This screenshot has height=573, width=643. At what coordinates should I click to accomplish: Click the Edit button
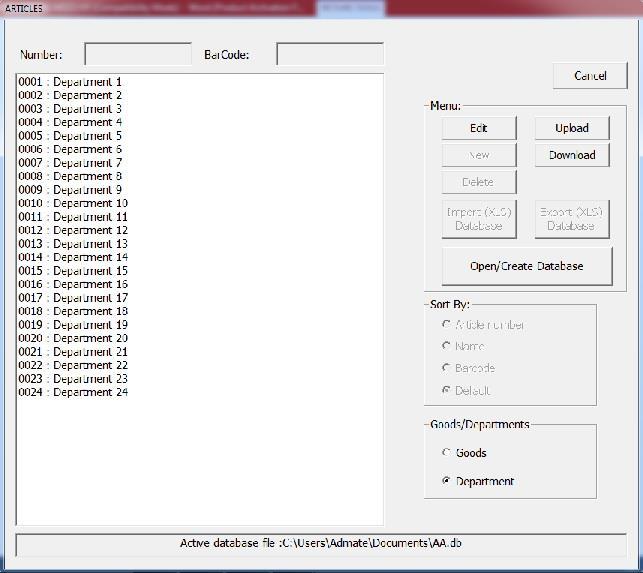tap(479, 128)
